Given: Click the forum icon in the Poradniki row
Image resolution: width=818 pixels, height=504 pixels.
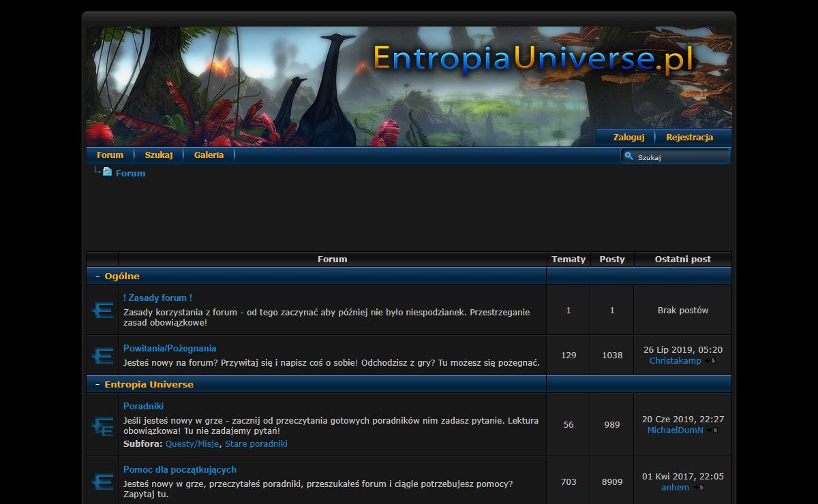Looking at the screenshot, I should [x=102, y=425].
